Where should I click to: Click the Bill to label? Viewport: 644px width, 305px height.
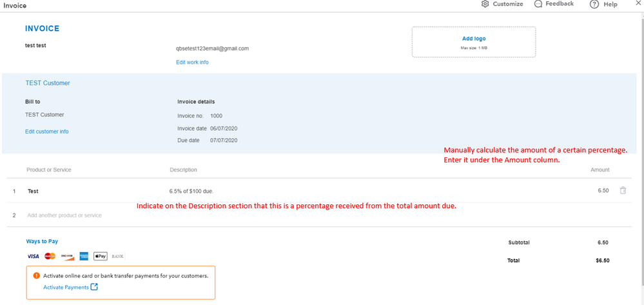click(33, 101)
